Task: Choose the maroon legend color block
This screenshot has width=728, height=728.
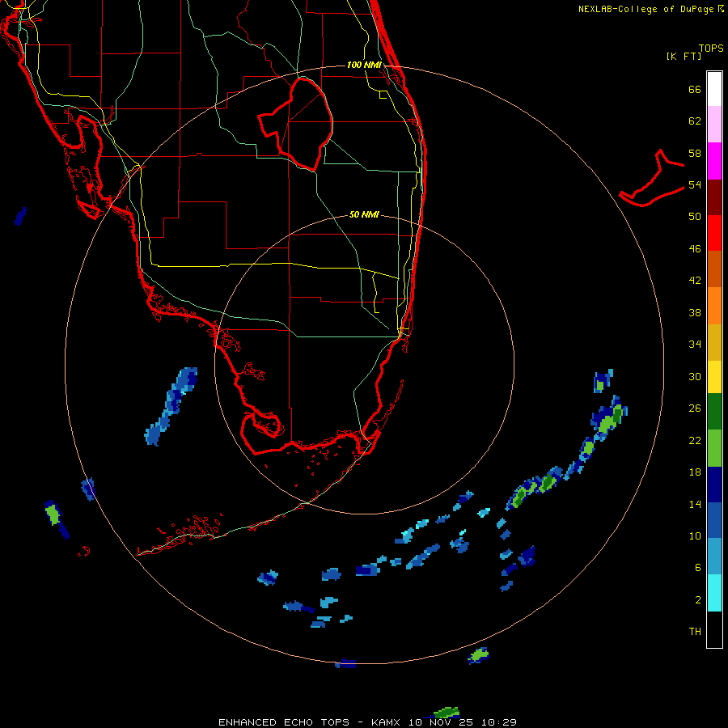Action: pos(714,197)
